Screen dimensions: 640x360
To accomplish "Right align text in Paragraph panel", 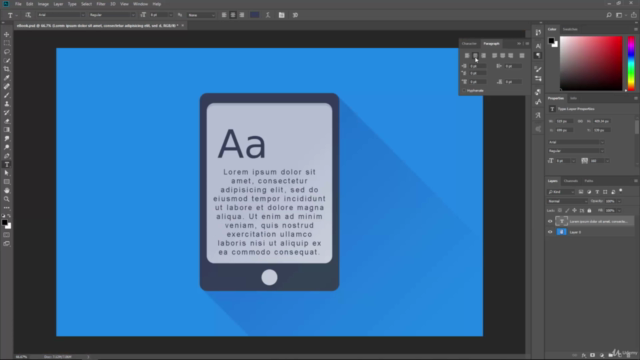I will pos(484,56).
